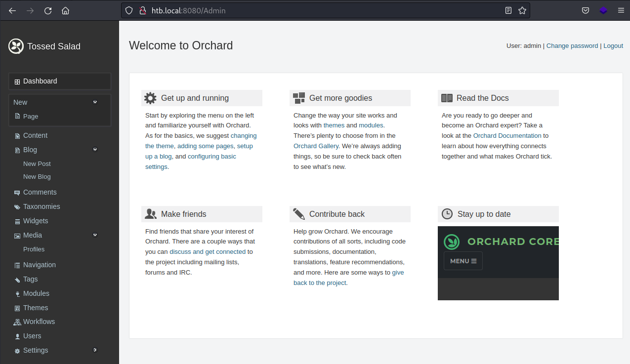Click the Users person icon
630x364 pixels.
17,336
